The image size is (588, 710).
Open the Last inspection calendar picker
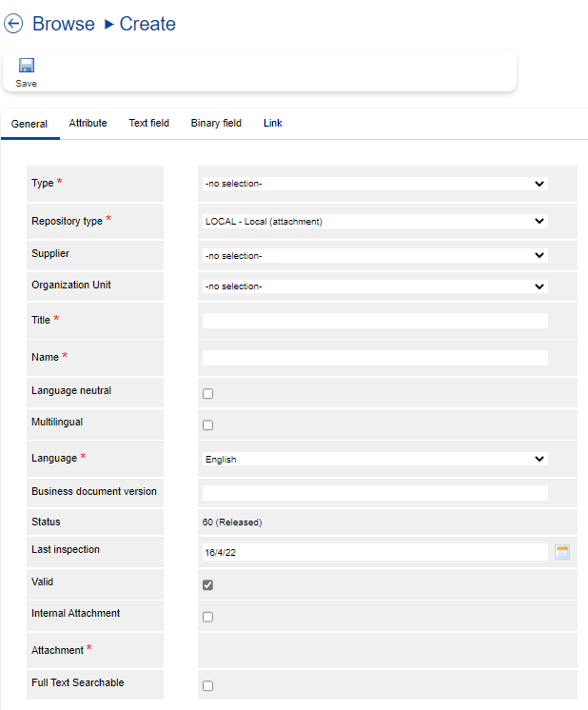(562, 552)
